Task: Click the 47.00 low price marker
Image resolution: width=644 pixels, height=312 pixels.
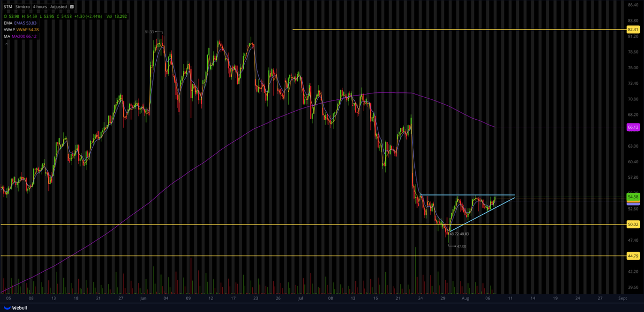Action: (x=460, y=246)
